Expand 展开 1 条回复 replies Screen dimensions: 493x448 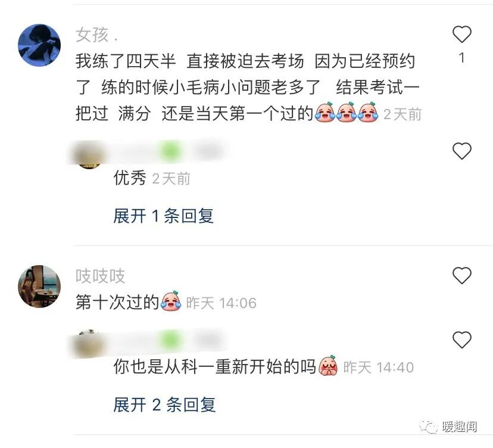click(164, 216)
